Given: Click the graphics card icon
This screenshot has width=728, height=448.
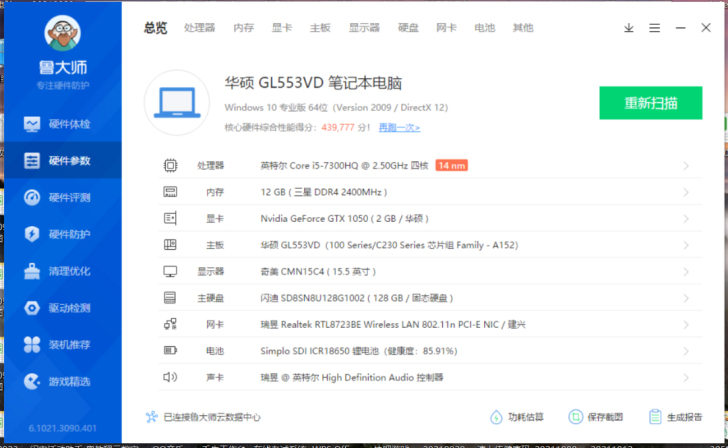Looking at the screenshot, I should [x=170, y=218].
